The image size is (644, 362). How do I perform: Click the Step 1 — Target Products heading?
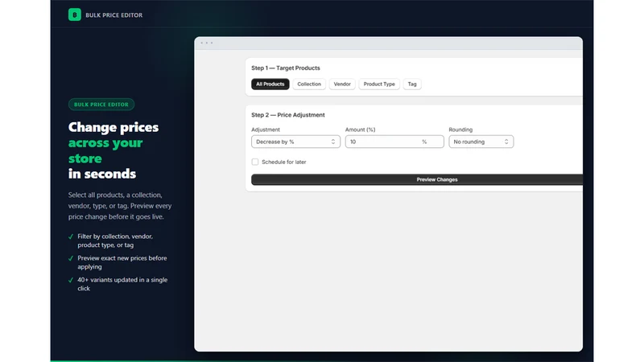pos(286,68)
